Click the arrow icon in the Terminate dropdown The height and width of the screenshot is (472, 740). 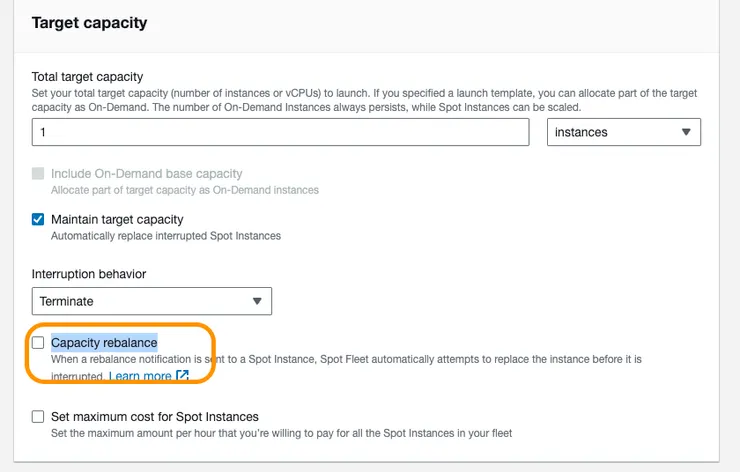[256, 301]
